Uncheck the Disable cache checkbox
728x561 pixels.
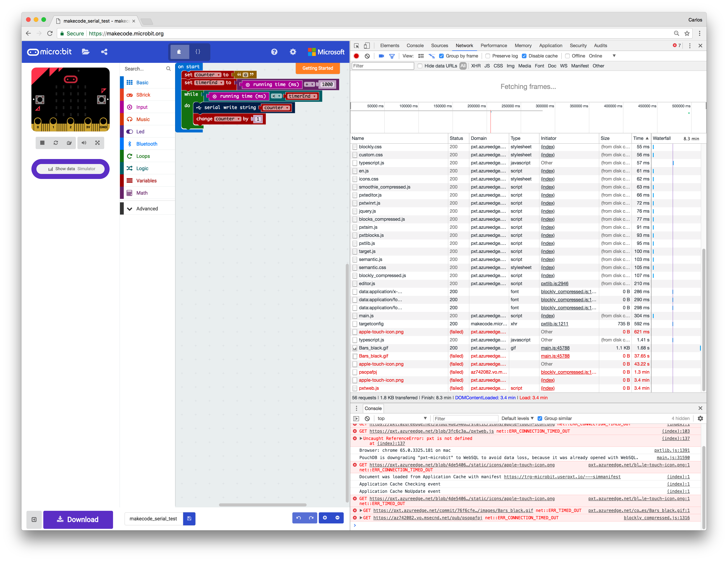pos(524,56)
